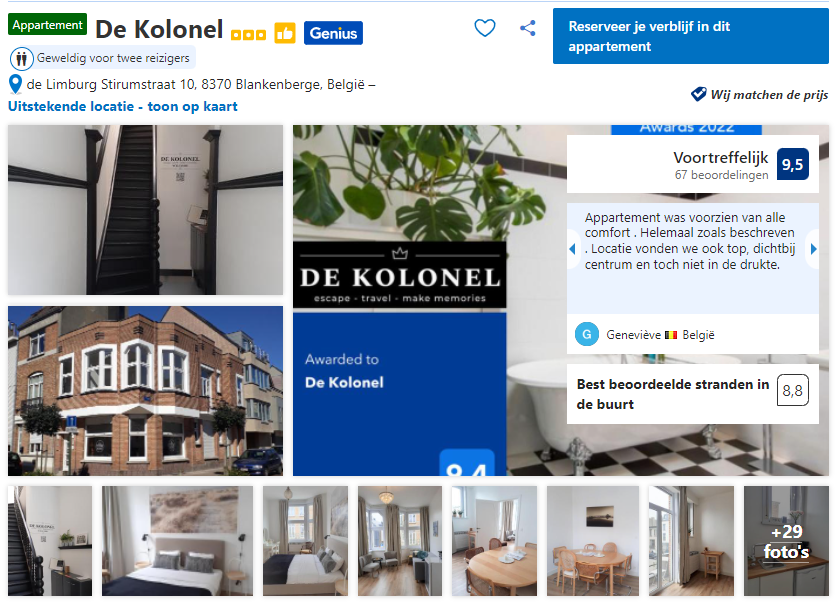Open the bedroom with dune artwork thumbnail

[177, 541]
